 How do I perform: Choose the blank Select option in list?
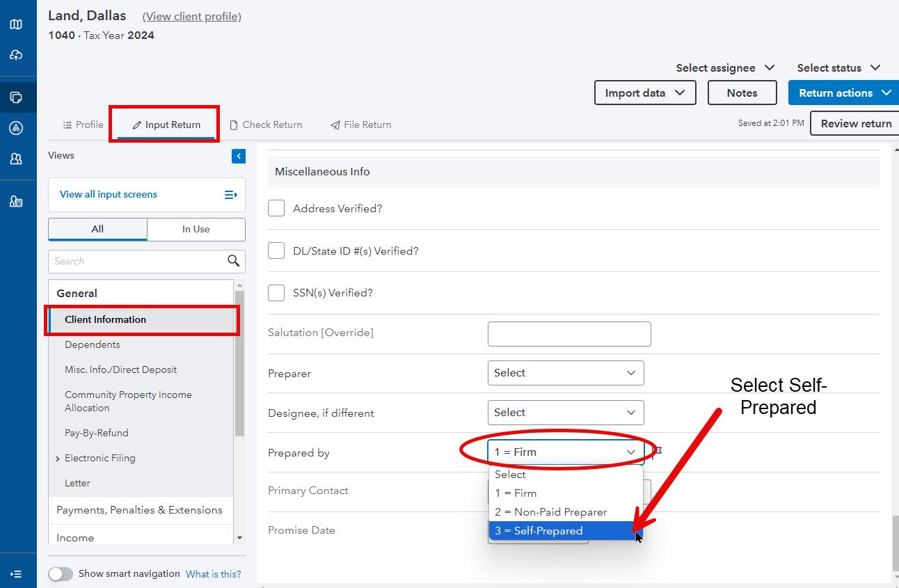[566, 475]
